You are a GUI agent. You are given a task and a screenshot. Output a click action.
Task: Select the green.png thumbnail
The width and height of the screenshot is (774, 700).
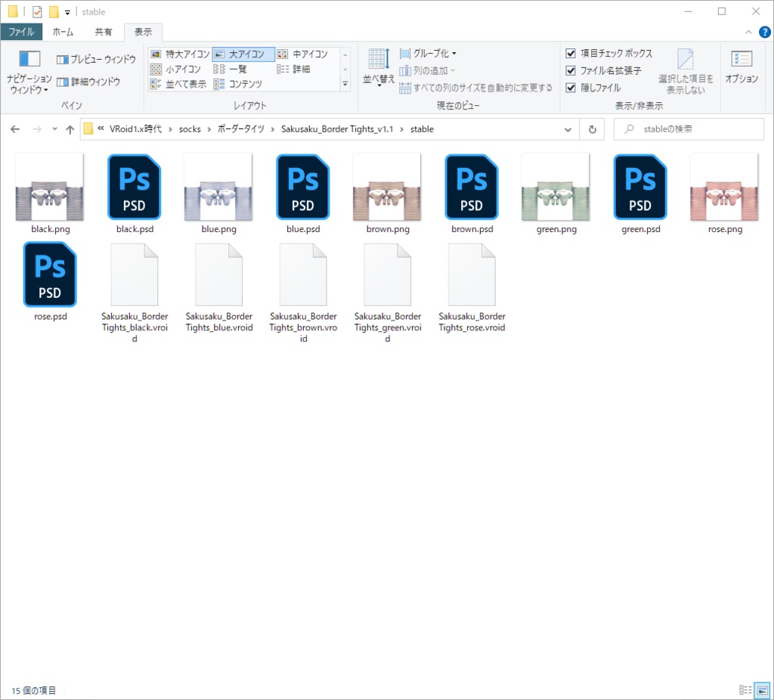pos(556,187)
